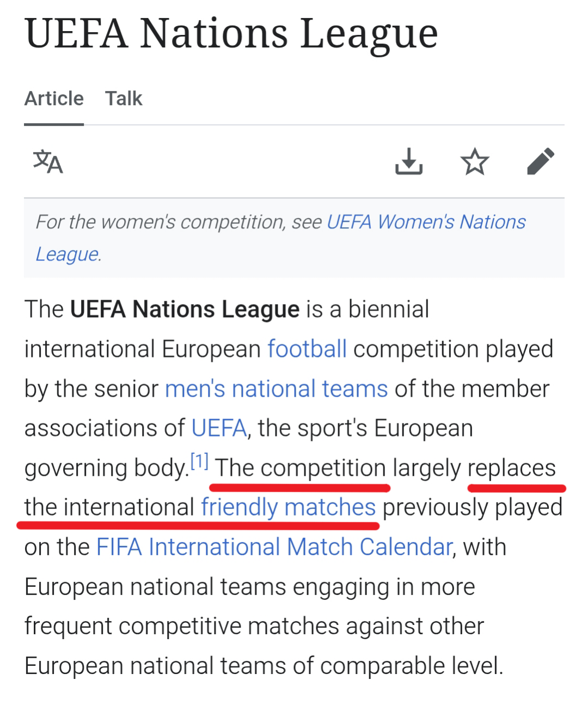Open the men's national teams link
Viewport: 588px width, 710px height.
tap(277, 389)
